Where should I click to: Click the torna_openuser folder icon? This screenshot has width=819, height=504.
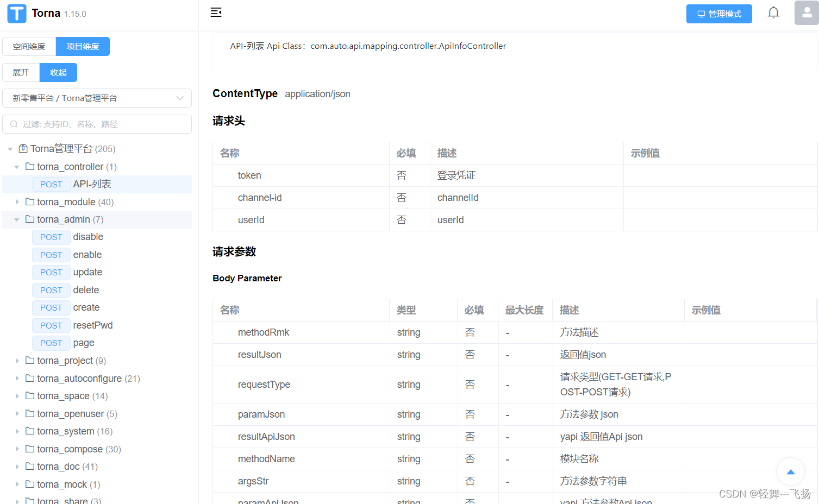click(x=30, y=413)
